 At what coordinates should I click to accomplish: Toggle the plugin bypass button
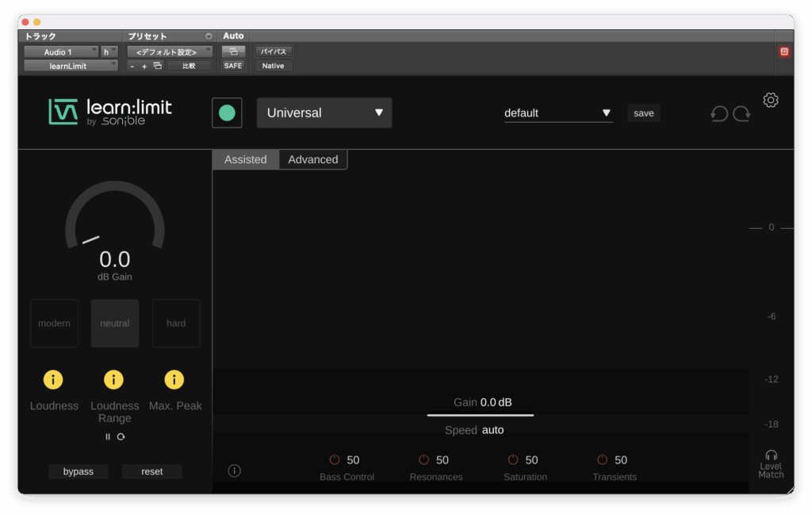tap(79, 471)
